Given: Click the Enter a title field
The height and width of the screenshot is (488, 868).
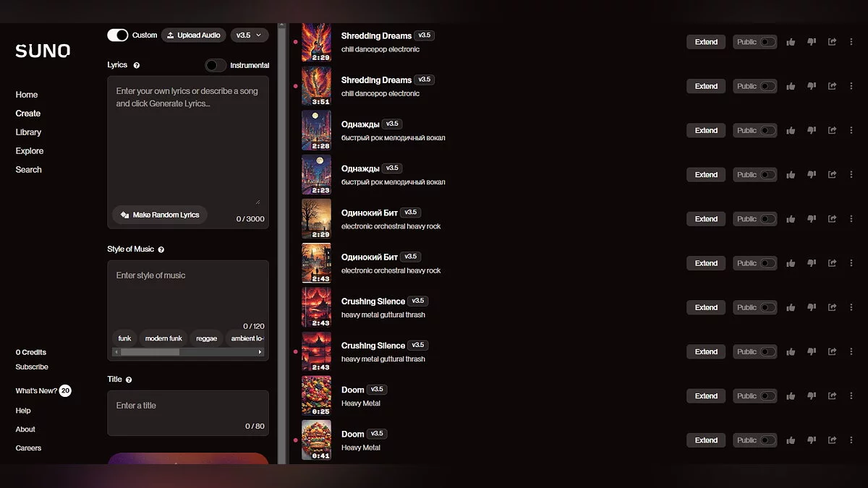Looking at the screenshot, I should coord(188,414).
